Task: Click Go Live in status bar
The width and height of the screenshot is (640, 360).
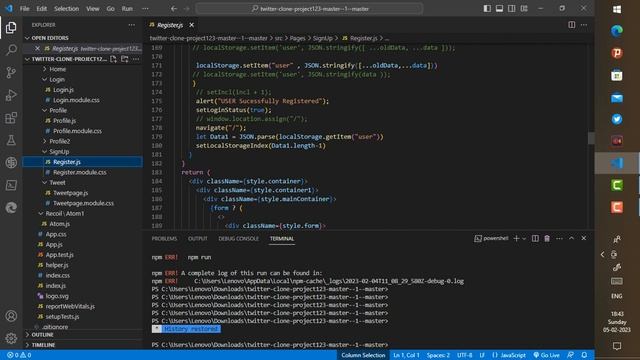Action: click(547, 355)
